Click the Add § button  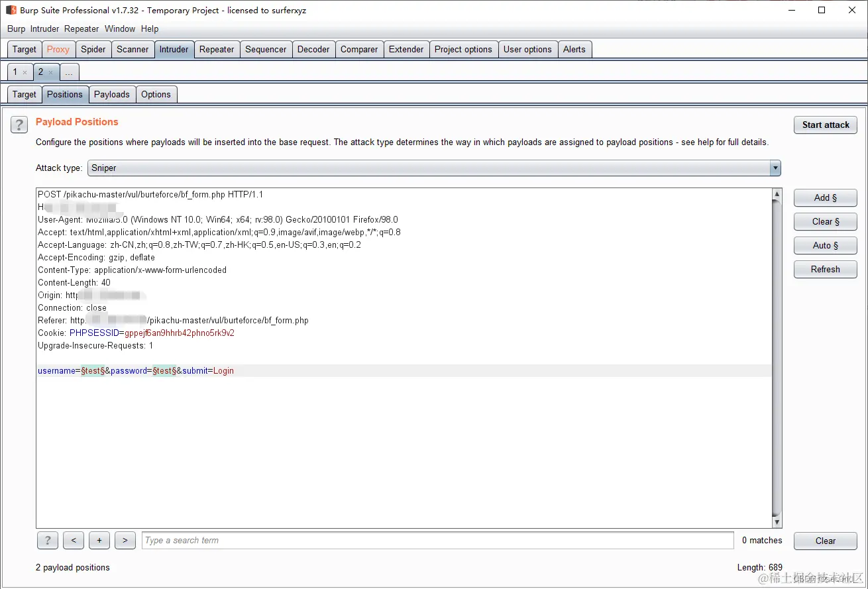click(826, 197)
